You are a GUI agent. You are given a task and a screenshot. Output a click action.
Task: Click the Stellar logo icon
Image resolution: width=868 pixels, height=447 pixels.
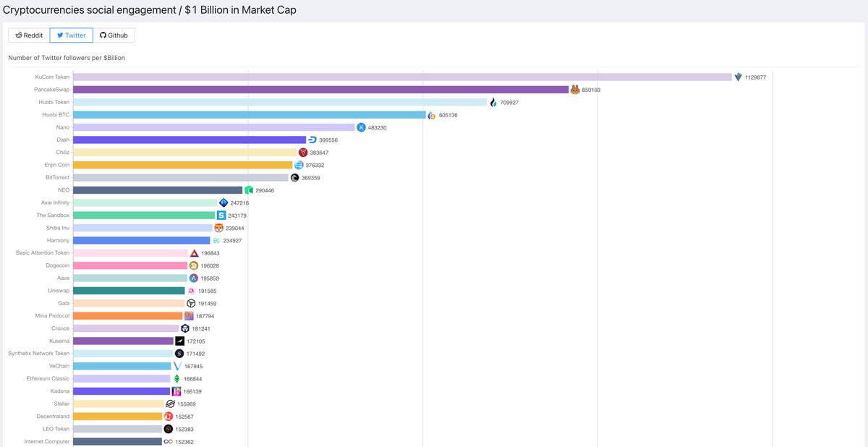[x=171, y=404]
